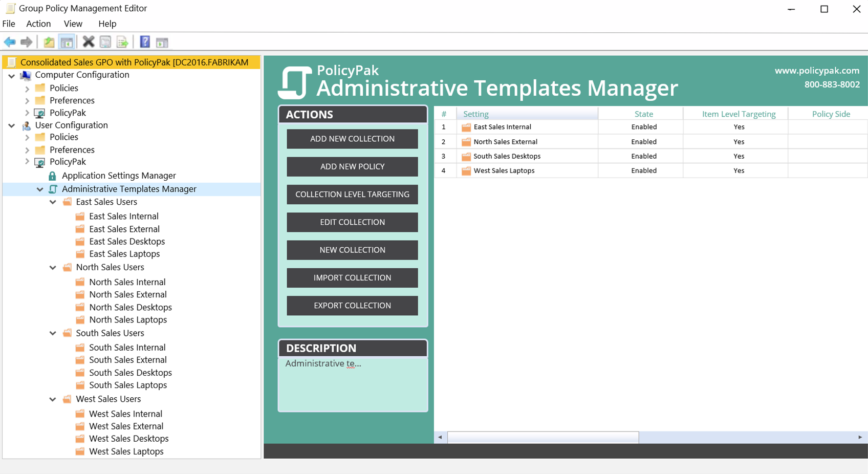Click the Delete X toolbar icon
868x474 pixels.
tap(89, 41)
